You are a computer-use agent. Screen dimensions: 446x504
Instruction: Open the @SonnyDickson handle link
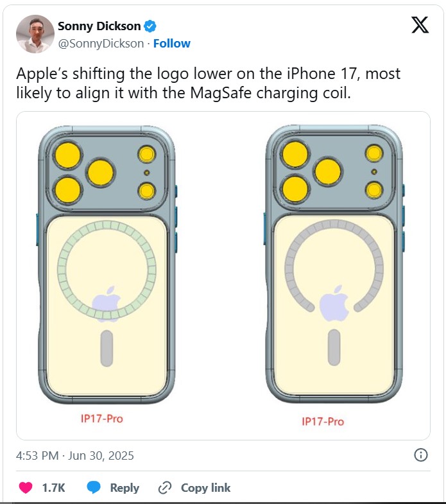(x=100, y=44)
